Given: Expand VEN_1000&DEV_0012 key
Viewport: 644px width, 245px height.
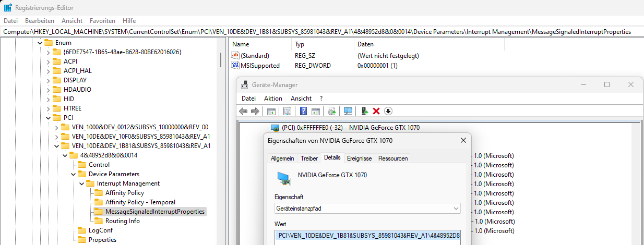Looking at the screenshot, I should tap(56, 127).
